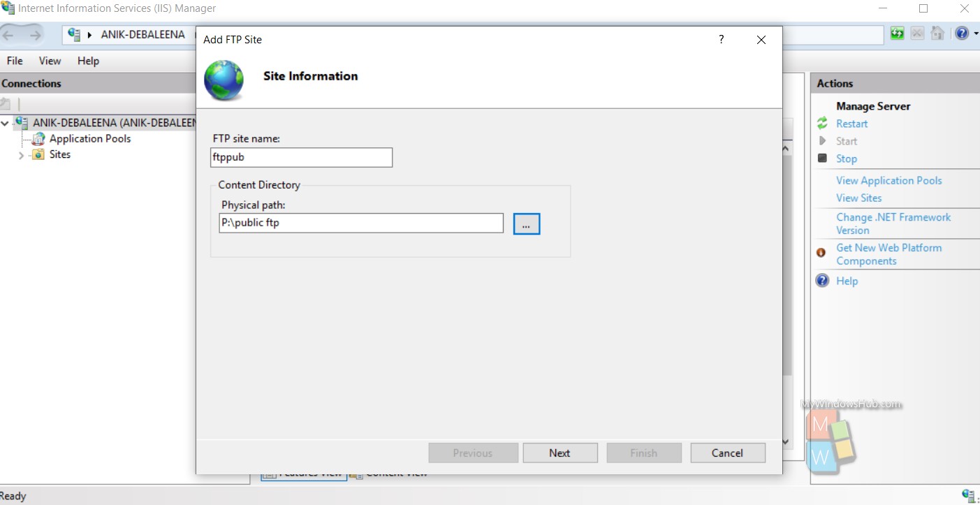Viewport: 980px width, 505px height.
Task: Select ANIK-DEBALEENA server in Connections tree
Action: coord(114,122)
